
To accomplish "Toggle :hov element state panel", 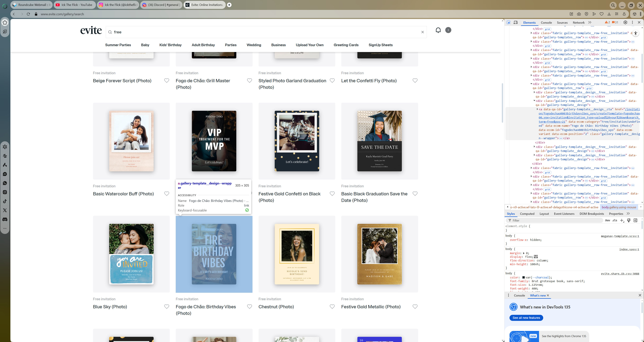I will 607,220.
